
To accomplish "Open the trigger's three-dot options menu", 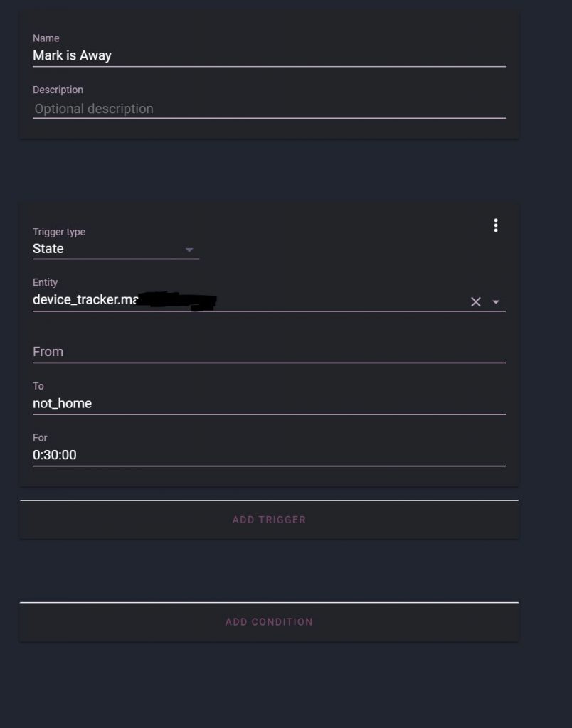I will 496,225.
